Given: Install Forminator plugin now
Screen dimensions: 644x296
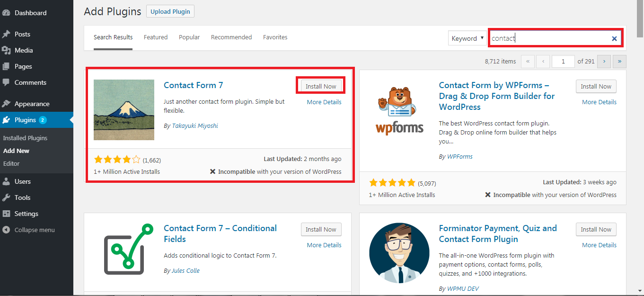Looking at the screenshot, I should (596, 229).
